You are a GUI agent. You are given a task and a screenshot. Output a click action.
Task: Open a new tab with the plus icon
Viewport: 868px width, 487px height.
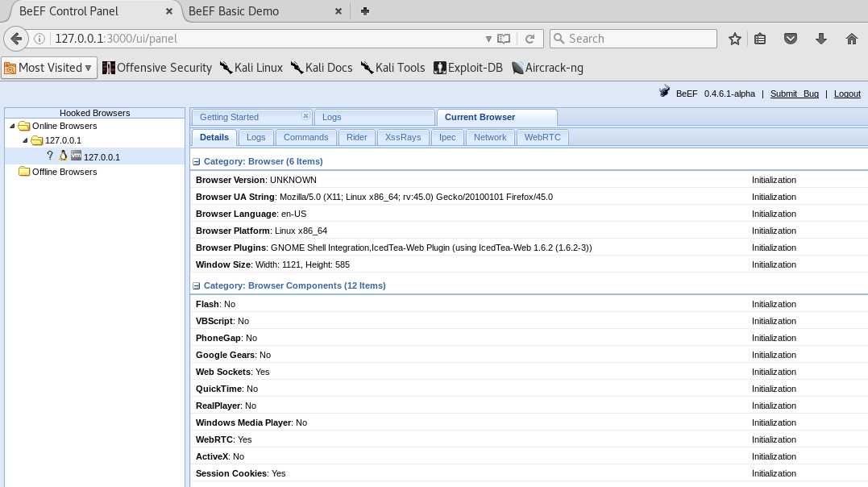click(x=365, y=11)
